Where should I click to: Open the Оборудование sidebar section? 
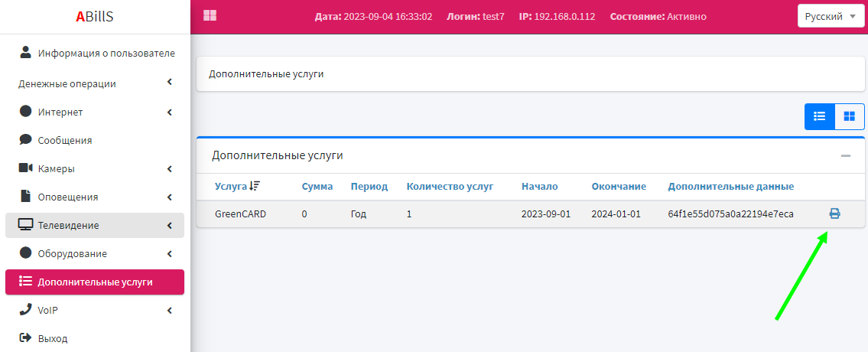point(95,253)
